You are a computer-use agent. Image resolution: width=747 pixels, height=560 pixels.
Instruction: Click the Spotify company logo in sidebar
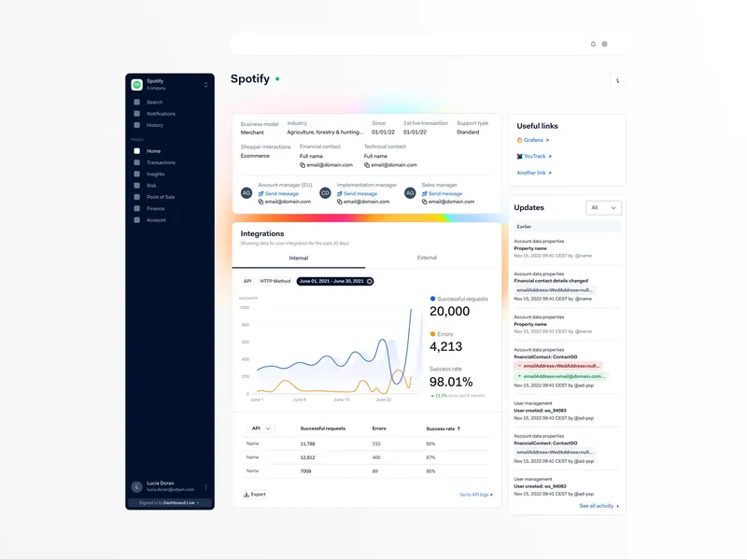pyautogui.click(x=136, y=85)
